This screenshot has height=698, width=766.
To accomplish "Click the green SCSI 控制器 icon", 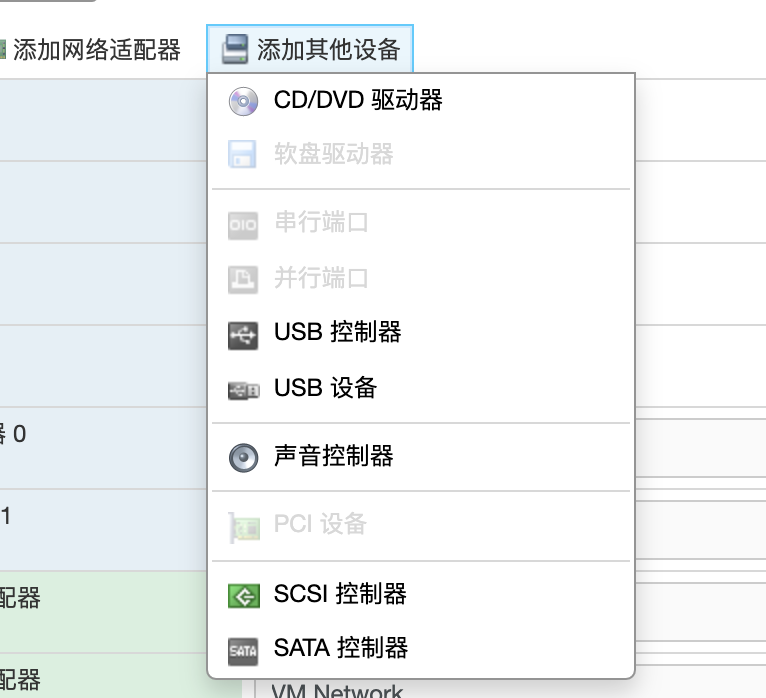I will click(x=243, y=595).
